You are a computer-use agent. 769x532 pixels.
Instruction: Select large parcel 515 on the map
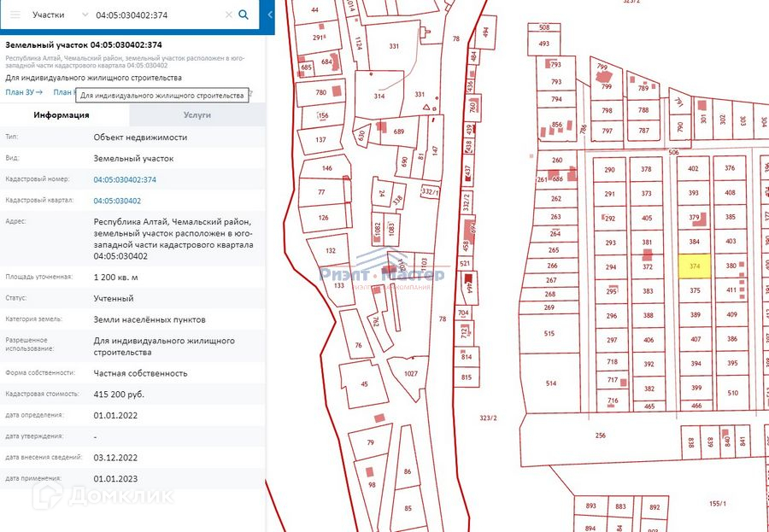click(x=549, y=333)
